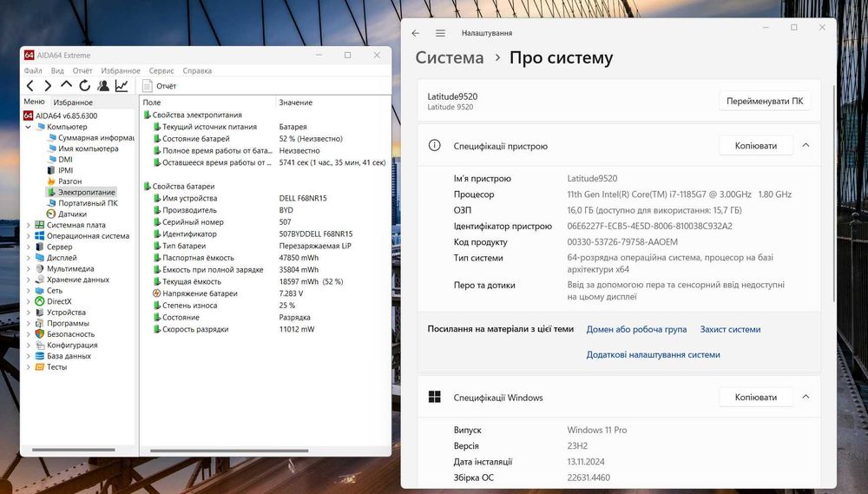Click the Дисплей monitor icon in tree

pos(39,258)
